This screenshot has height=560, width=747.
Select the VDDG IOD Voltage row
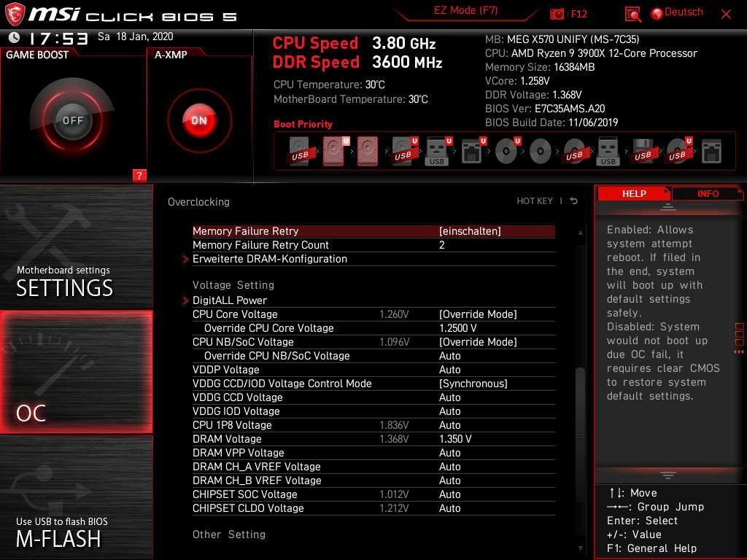(x=373, y=411)
